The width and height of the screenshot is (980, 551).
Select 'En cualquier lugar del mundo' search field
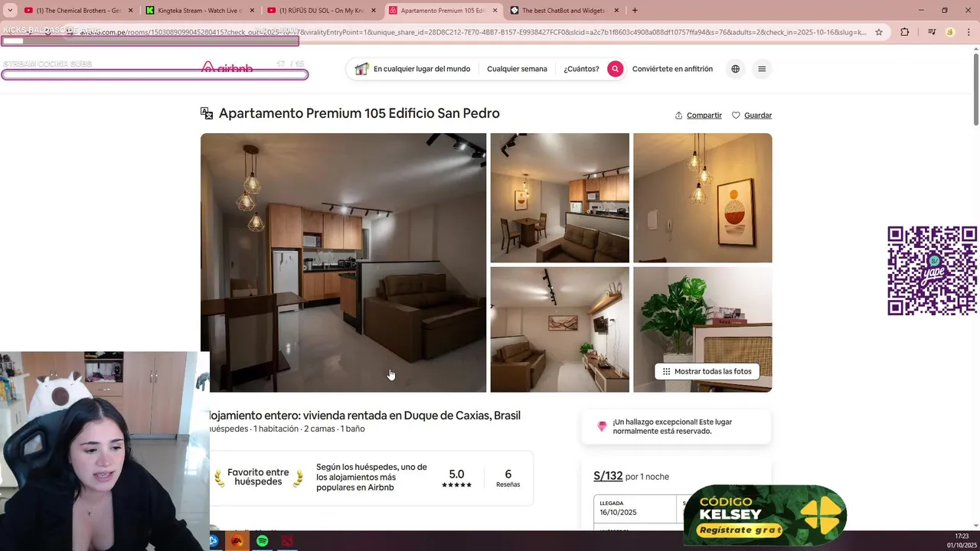pos(421,69)
